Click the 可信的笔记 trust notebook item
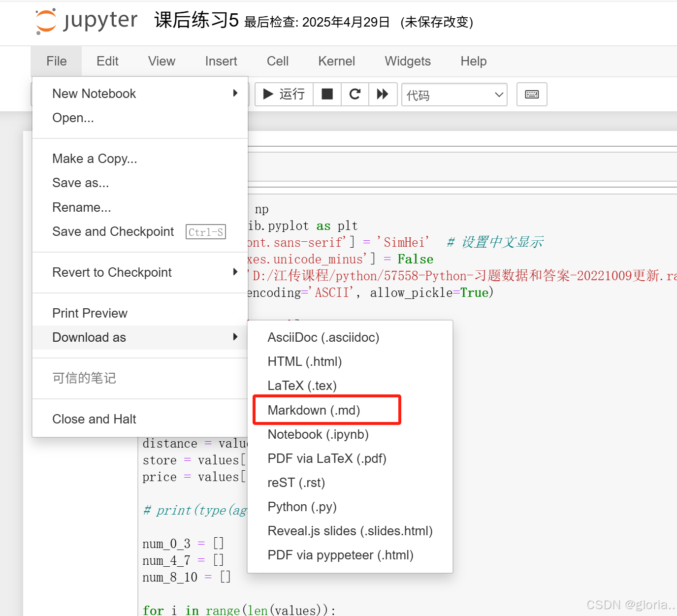 coord(84,378)
